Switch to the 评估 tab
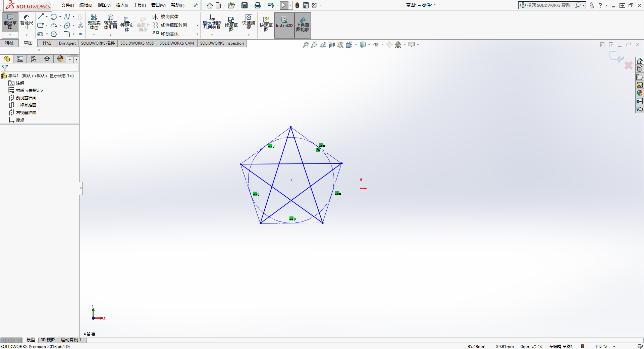This screenshot has height=349, width=644. (47, 43)
